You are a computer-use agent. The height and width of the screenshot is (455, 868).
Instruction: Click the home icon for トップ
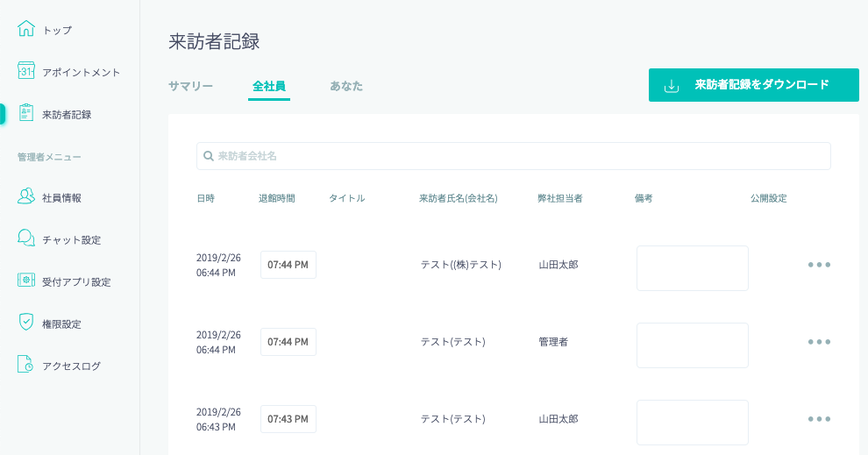(x=26, y=29)
